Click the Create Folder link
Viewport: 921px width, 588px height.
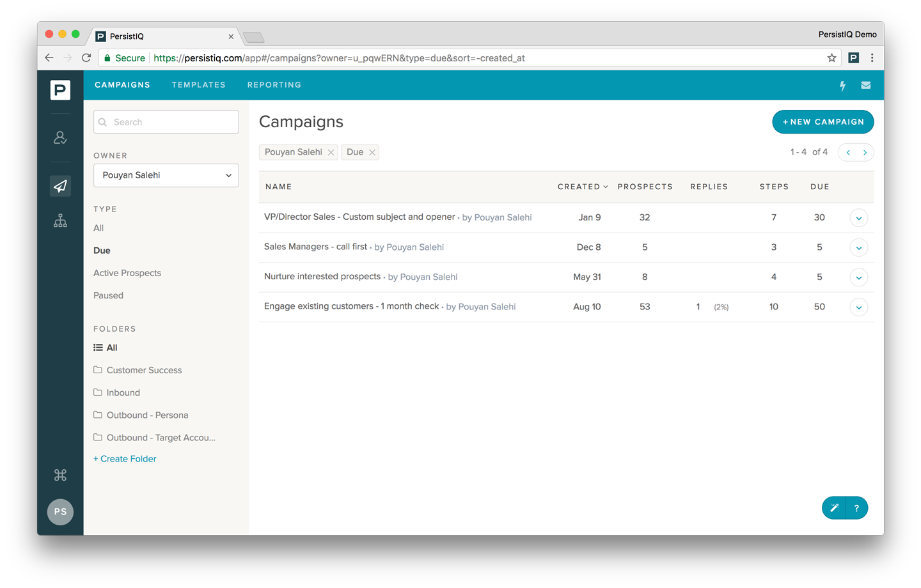pyautogui.click(x=125, y=459)
